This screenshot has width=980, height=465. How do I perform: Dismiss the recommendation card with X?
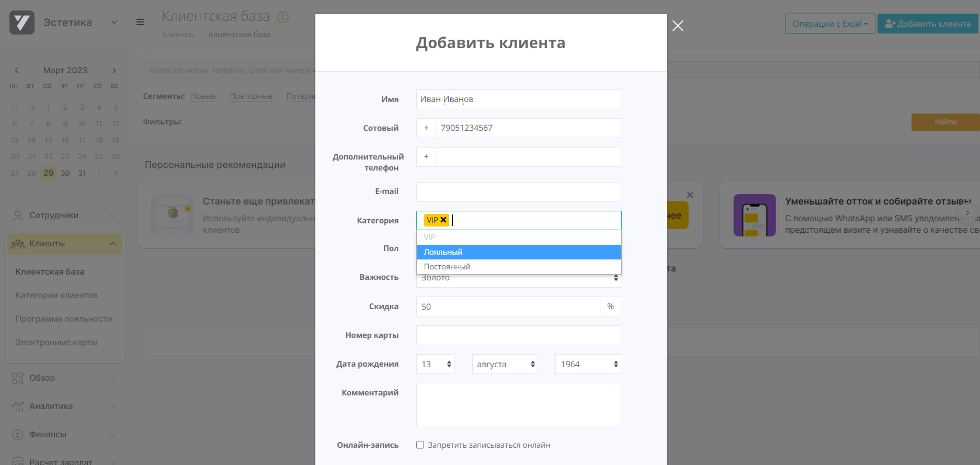pyautogui.click(x=690, y=195)
